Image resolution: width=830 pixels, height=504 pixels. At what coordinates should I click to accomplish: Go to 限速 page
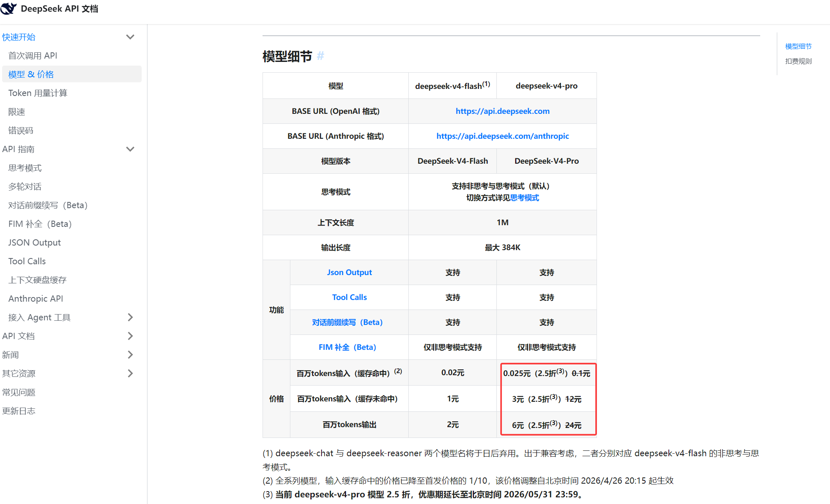pyautogui.click(x=17, y=112)
